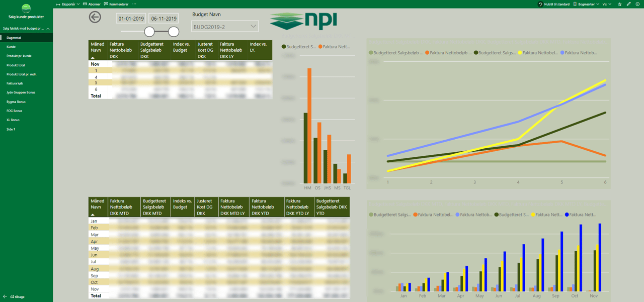Viewport: 644px width, 302px height.
Task: Open Kommentarer comments panel
Action: (116, 4)
